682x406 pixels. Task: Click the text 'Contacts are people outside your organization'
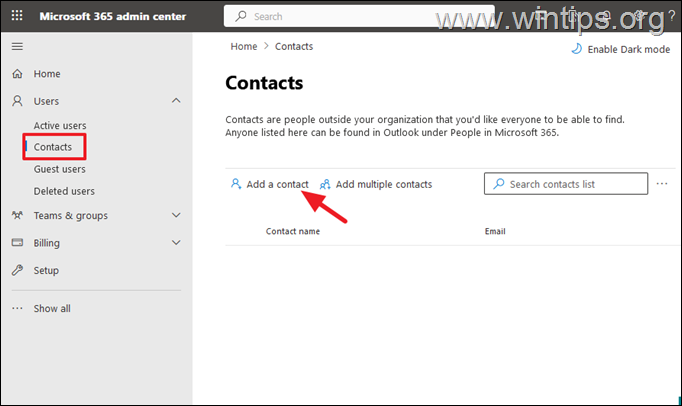tap(328, 120)
